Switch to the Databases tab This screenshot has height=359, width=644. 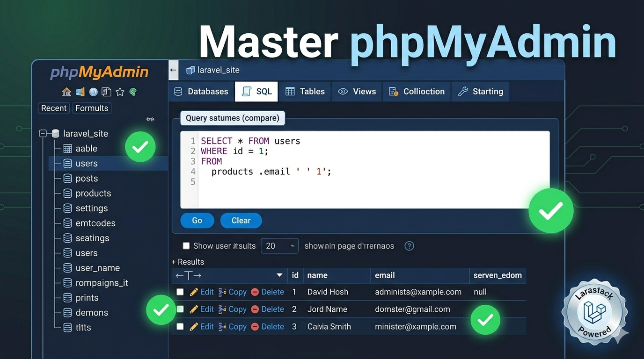point(201,92)
